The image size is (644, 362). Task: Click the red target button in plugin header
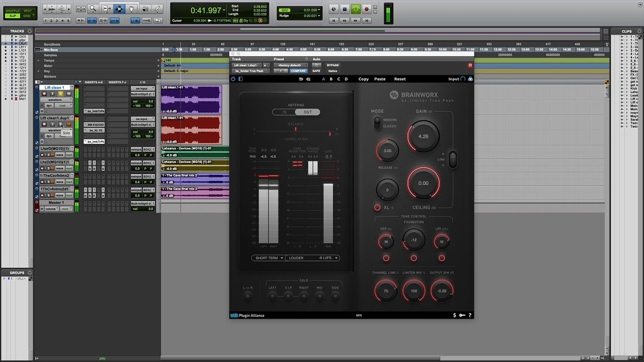[x=470, y=65]
